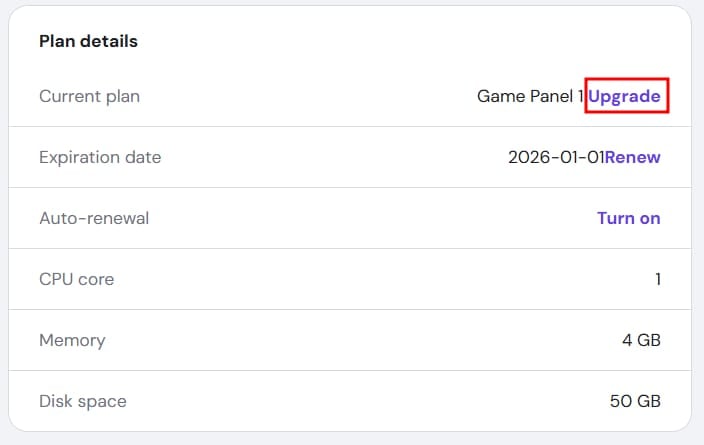This screenshot has height=445, width=704.
Task: Click the divider line below Memory row
Action: (x=350, y=371)
